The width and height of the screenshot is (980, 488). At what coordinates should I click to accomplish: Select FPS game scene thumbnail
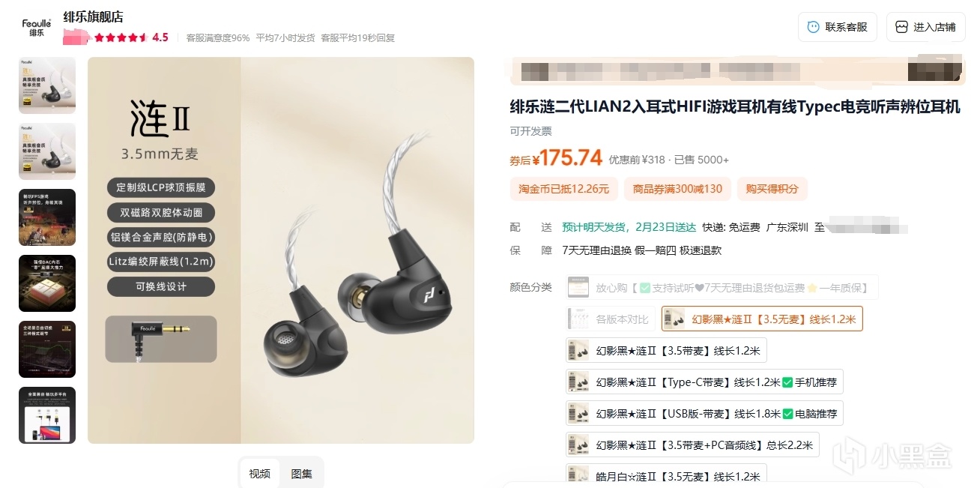(47, 217)
